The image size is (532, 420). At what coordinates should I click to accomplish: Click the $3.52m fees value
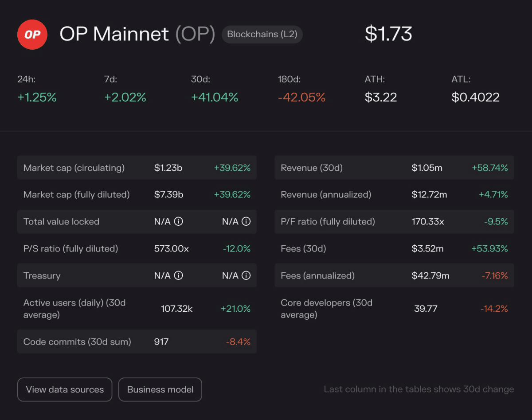[x=427, y=248]
